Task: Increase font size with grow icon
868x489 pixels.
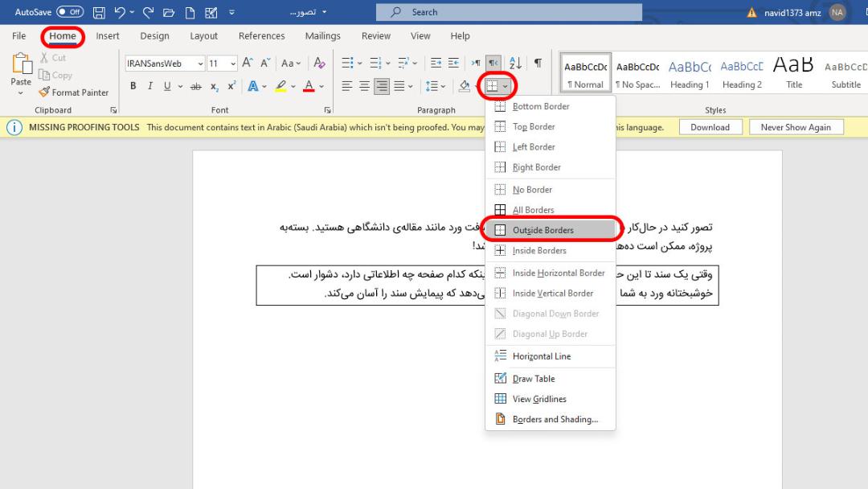Action: coord(248,63)
